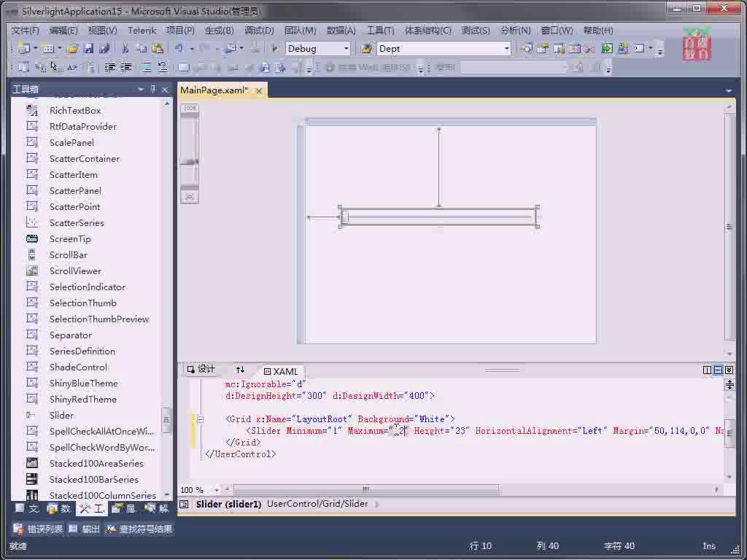The width and height of the screenshot is (747, 560).
Task: Click the XAML horizontal scrollbar thumb
Action: point(366,489)
